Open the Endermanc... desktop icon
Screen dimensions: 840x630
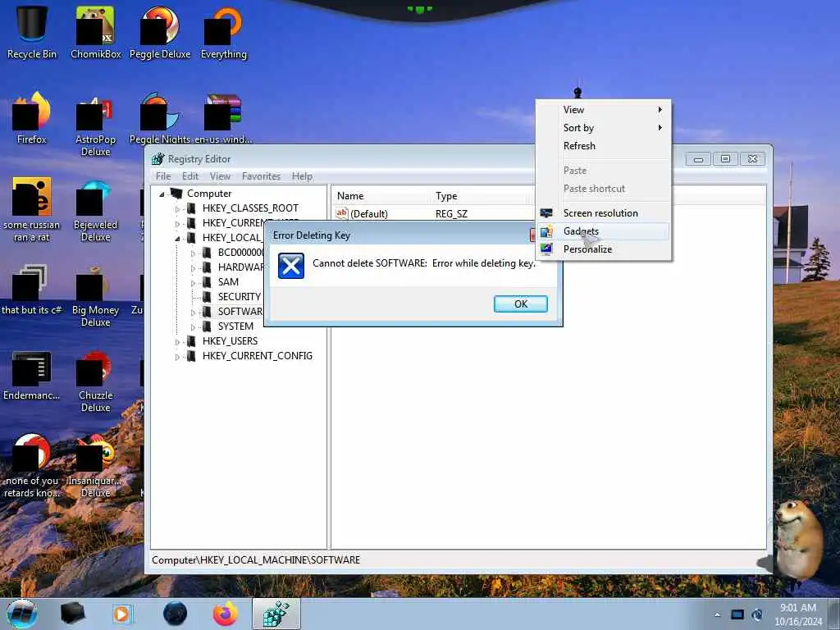click(32, 375)
